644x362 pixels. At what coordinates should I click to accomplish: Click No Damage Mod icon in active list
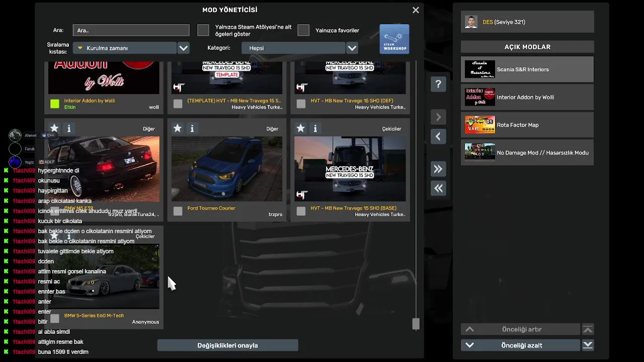(x=479, y=152)
